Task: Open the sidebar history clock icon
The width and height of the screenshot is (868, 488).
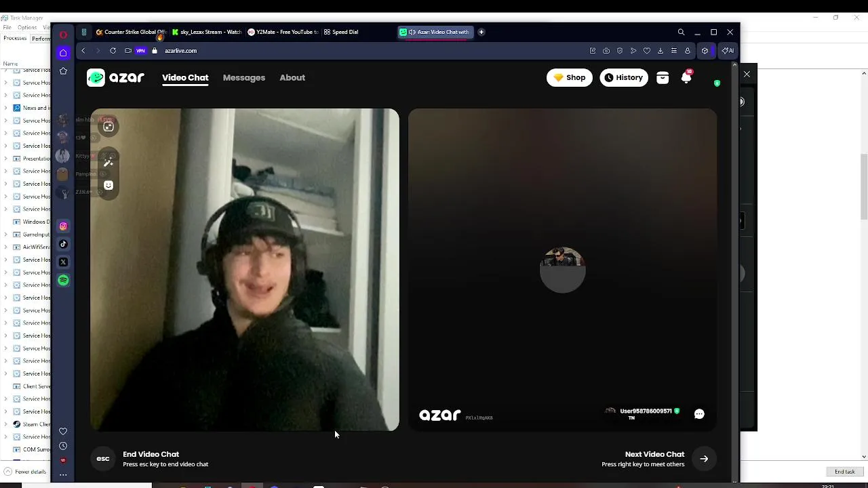Action: (63, 446)
